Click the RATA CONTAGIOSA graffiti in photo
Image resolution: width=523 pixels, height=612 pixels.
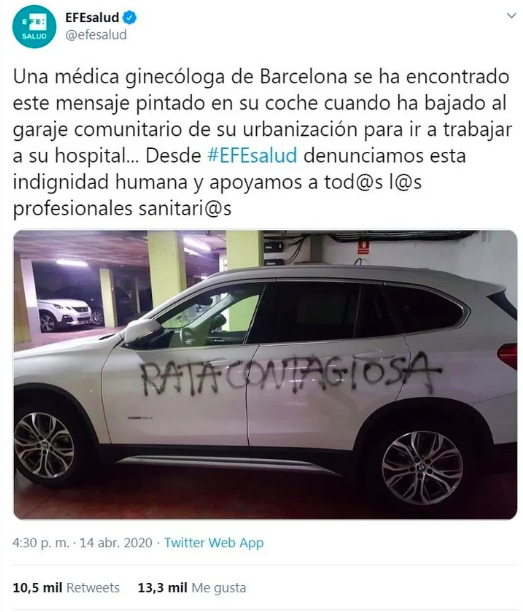(291, 375)
